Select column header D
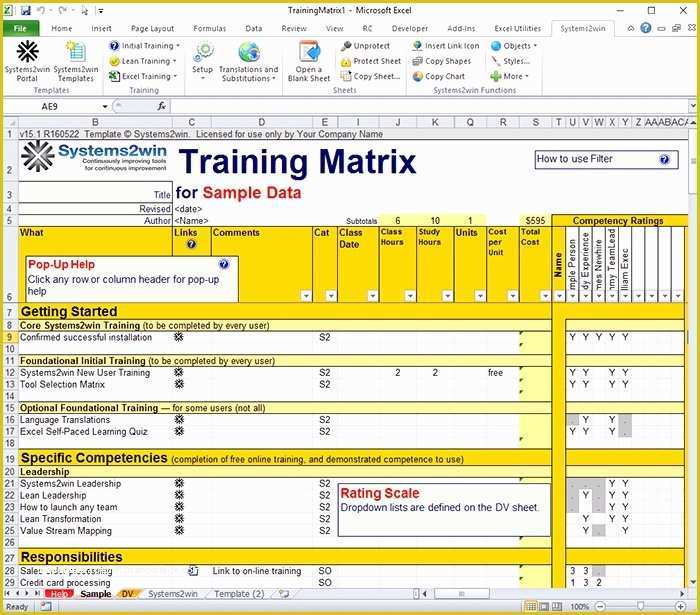This screenshot has width=700, height=615. tap(262, 122)
